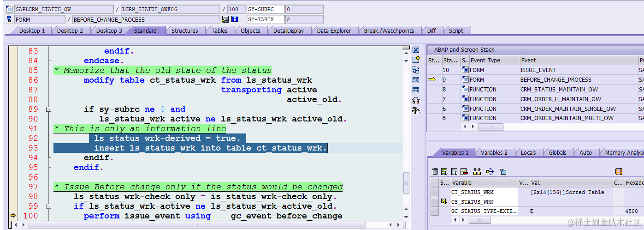Click the '[2x14(156)]Sorted Table' value
The height and width of the screenshot is (230, 644).
[571, 192]
